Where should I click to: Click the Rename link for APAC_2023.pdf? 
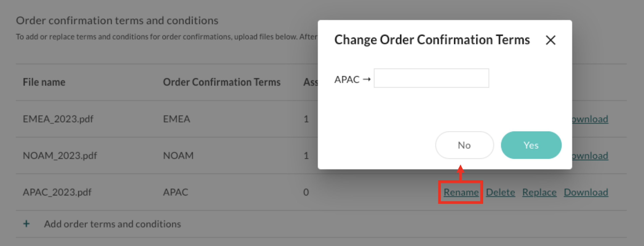coord(461,192)
